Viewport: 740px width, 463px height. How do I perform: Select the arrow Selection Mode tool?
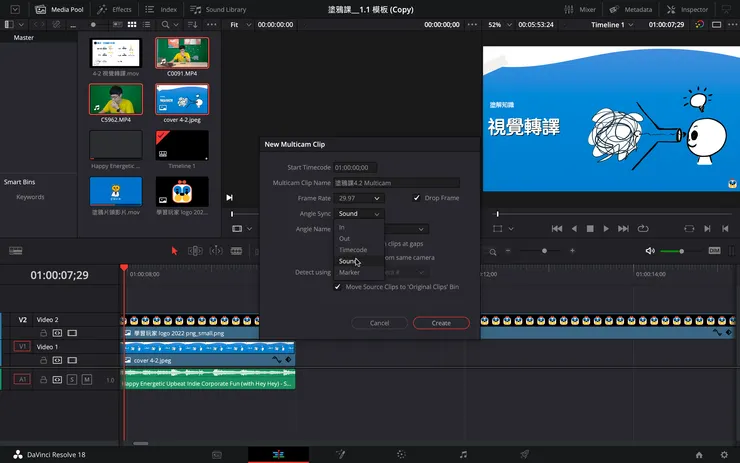(174, 250)
